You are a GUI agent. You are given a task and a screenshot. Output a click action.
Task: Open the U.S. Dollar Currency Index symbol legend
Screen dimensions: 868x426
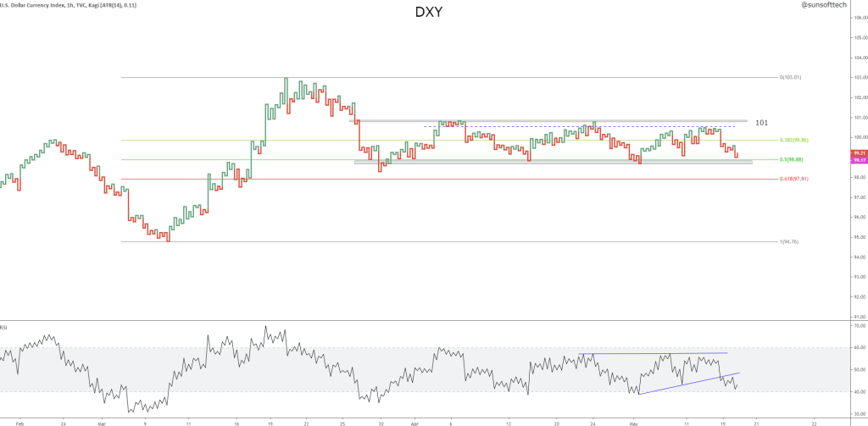68,5
